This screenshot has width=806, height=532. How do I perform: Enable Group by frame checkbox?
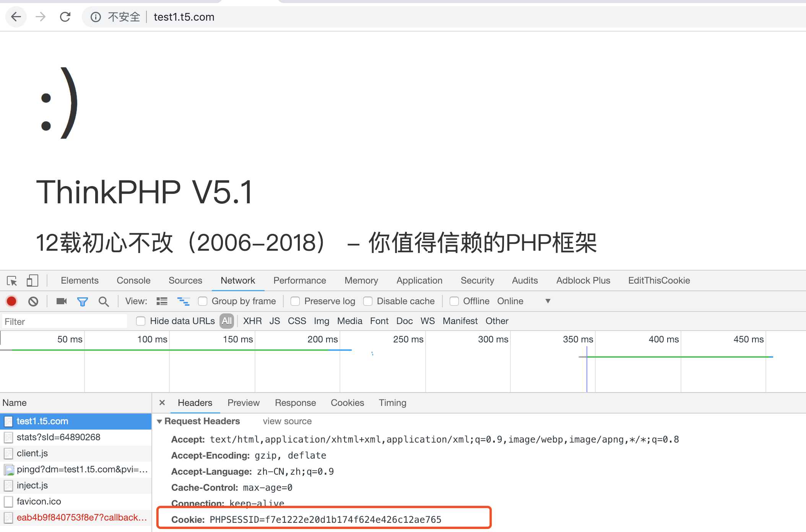(203, 302)
